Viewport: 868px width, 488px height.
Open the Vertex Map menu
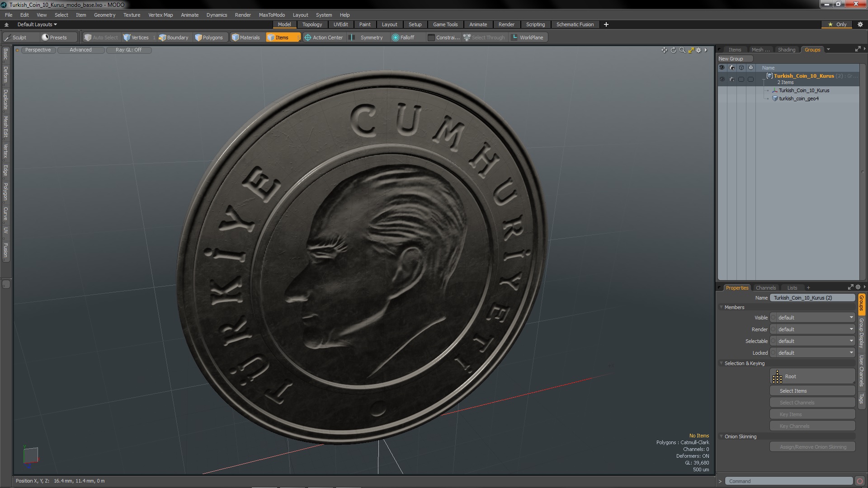pyautogui.click(x=160, y=15)
